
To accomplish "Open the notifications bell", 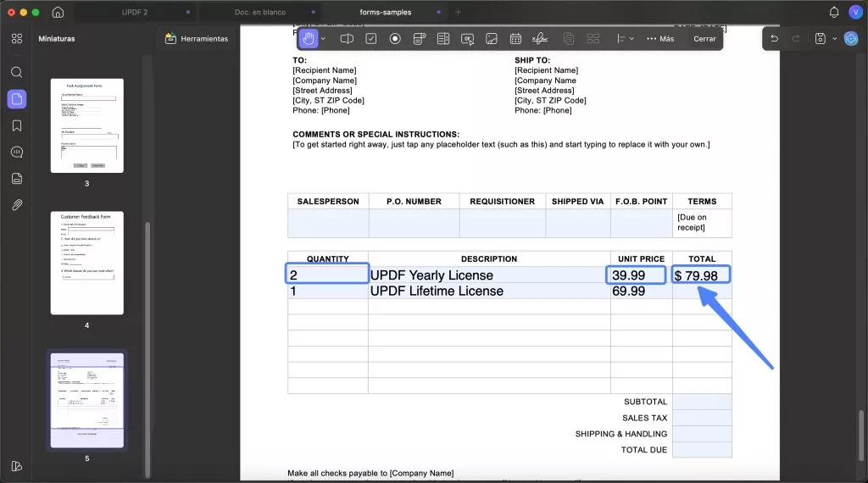I will (834, 12).
